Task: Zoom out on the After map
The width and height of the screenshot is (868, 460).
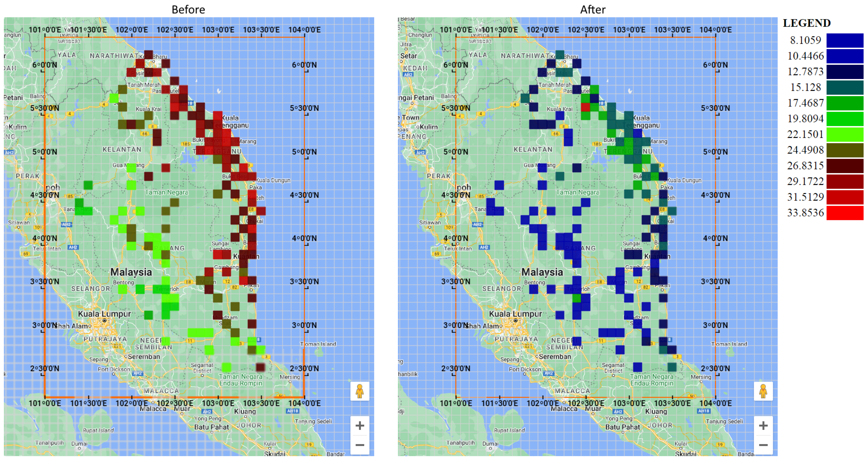Action: 763,445
